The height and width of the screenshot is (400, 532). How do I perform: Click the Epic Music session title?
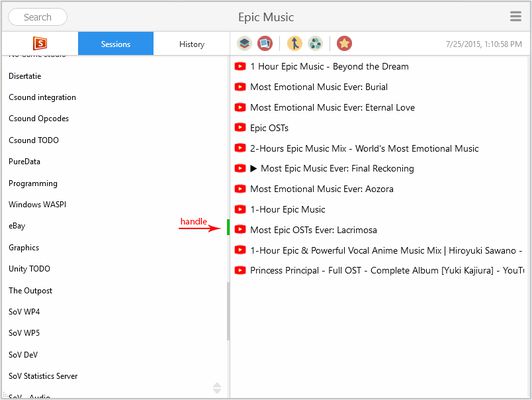coord(266,17)
